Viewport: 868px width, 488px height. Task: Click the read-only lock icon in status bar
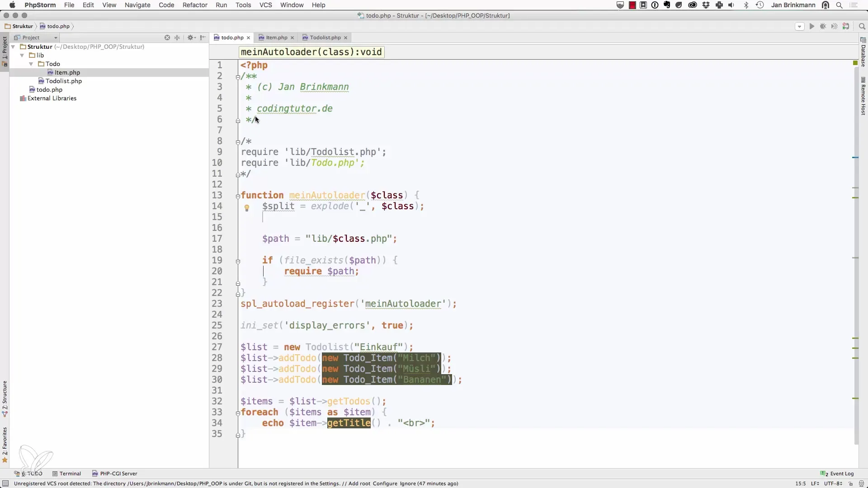(850, 483)
